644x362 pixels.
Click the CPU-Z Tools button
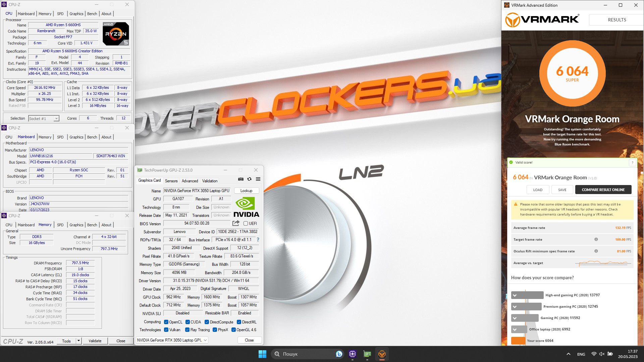point(66,341)
